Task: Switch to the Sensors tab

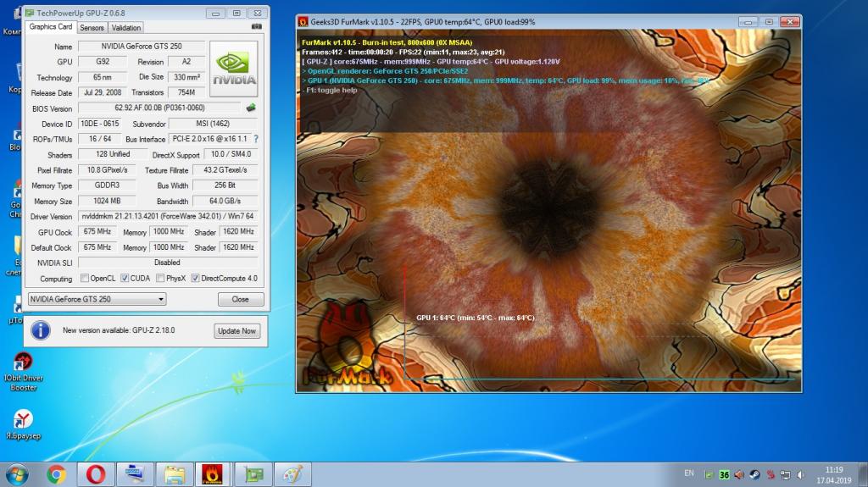Action: [92, 28]
